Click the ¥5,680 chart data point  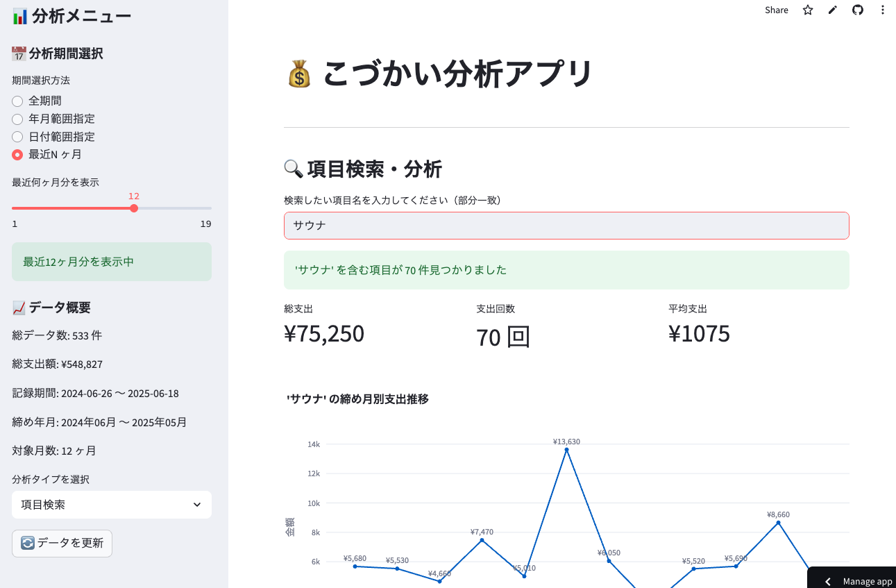tap(355, 566)
